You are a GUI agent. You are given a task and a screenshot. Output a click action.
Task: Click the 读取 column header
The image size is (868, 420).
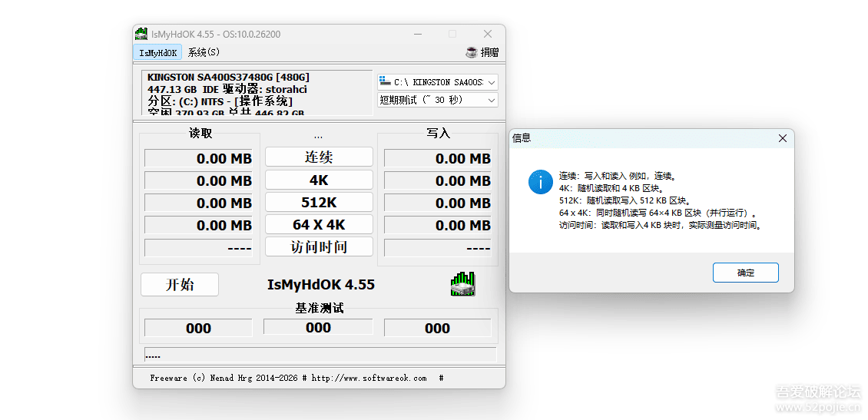point(200,133)
